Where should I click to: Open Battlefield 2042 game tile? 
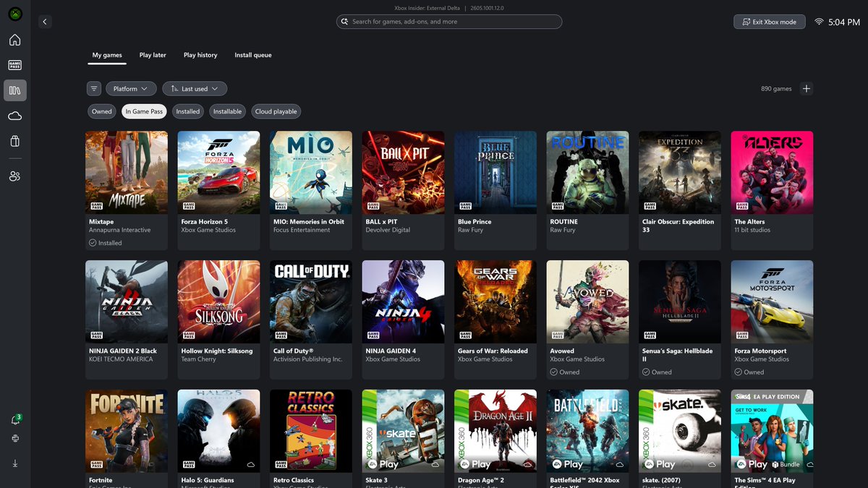pyautogui.click(x=588, y=439)
